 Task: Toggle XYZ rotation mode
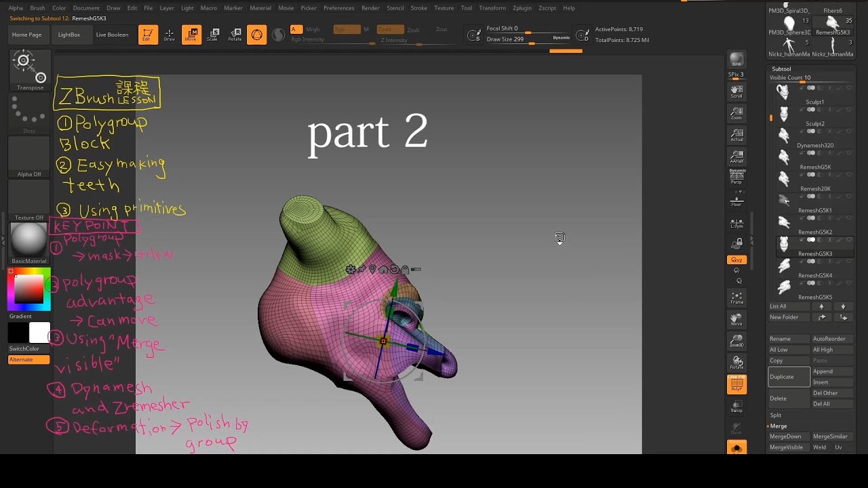click(736, 260)
